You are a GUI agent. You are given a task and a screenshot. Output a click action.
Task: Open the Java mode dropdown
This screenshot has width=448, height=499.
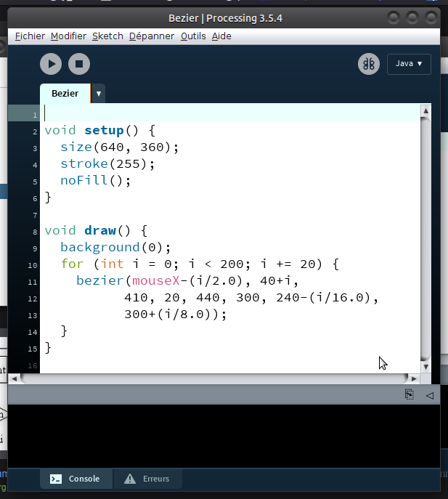tap(409, 64)
